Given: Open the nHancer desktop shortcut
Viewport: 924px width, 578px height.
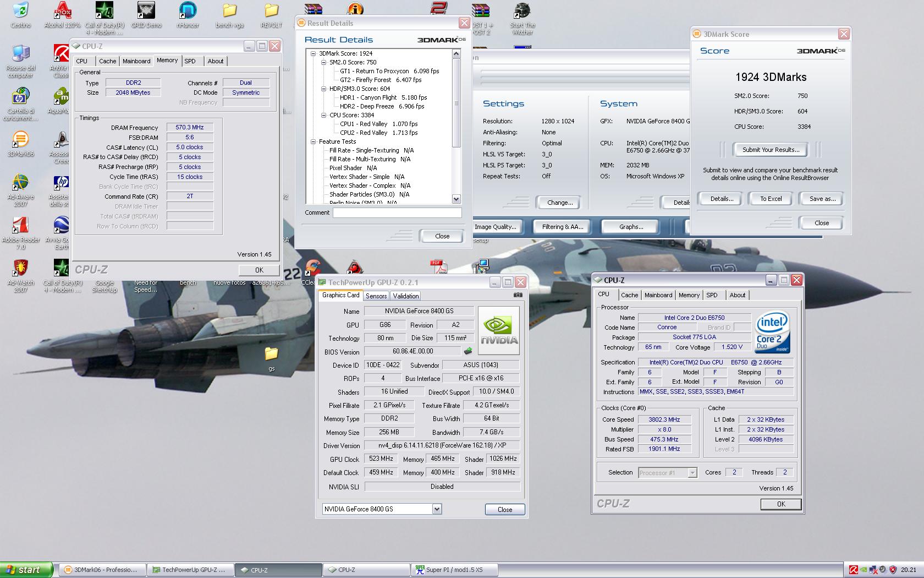Looking at the screenshot, I should [x=188, y=14].
